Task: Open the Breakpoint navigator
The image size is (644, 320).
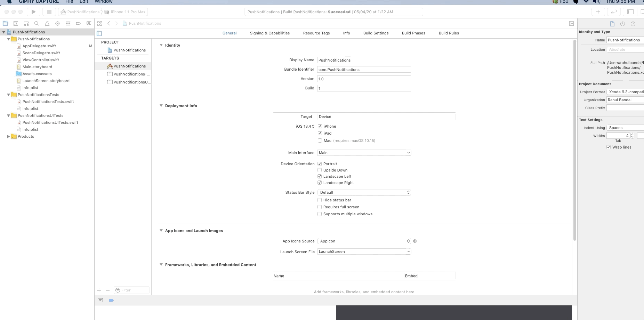Action: pyautogui.click(x=78, y=23)
